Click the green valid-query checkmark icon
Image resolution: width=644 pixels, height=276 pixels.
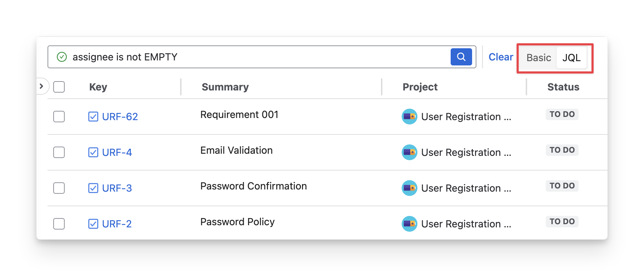(x=62, y=57)
